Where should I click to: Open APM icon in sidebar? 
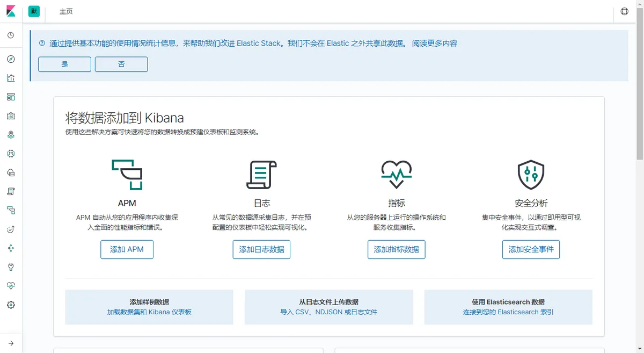point(11,210)
